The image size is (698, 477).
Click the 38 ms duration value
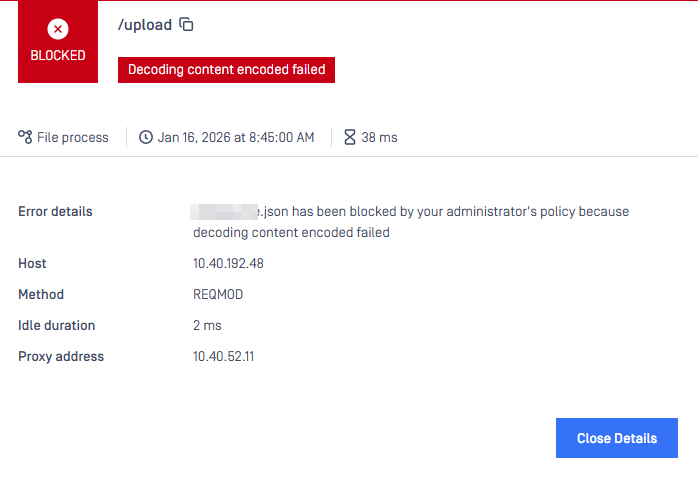click(379, 137)
